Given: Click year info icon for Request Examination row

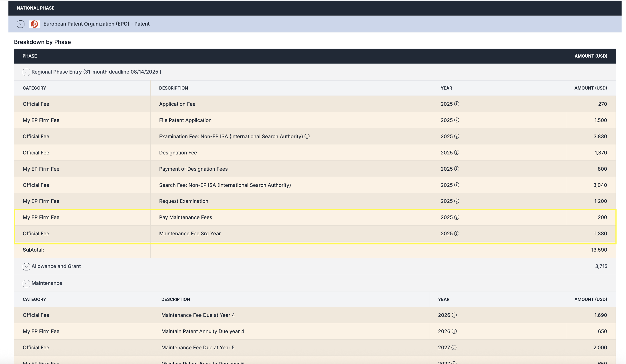Looking at the screenshot, I should point(457,201).
